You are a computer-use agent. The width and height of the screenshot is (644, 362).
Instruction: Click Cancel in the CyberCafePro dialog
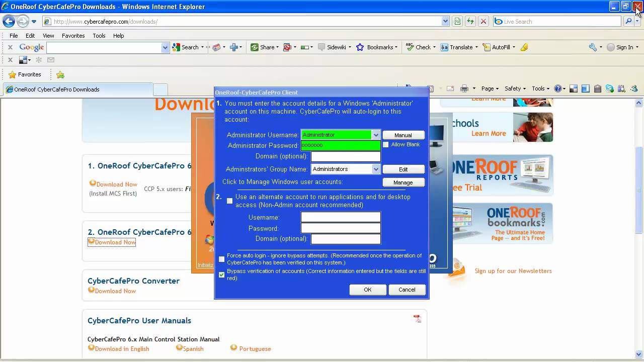407,290
